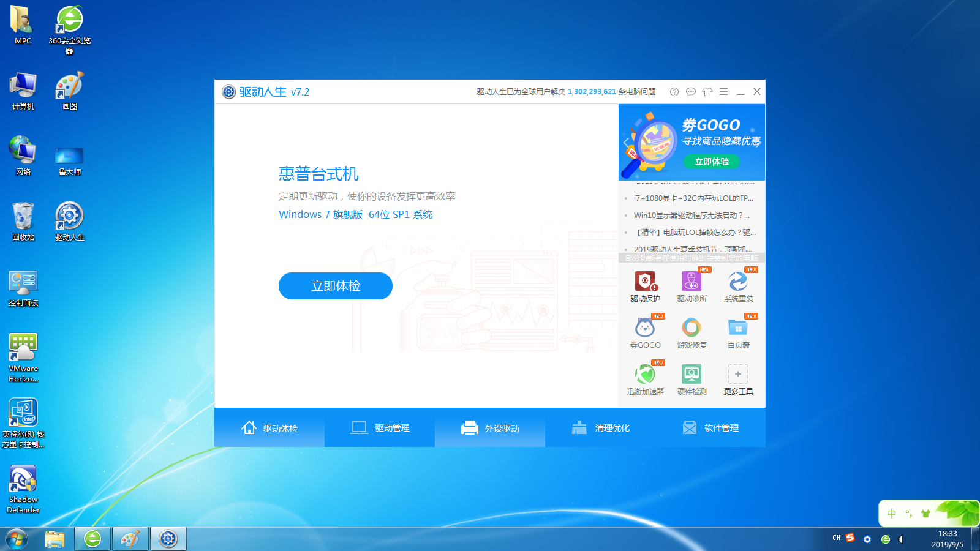
Task: Open the Windows Start menu
Action: point(17,539)
